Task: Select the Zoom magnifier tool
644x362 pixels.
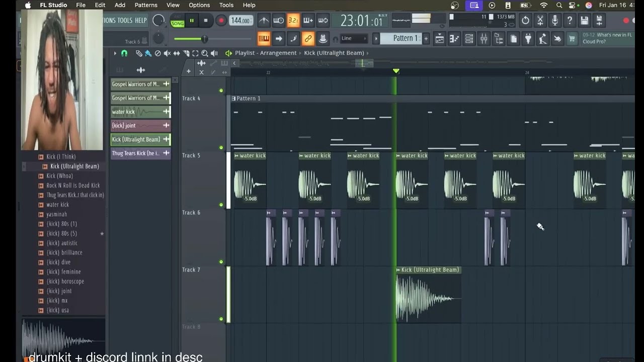Action: point(205,53)
